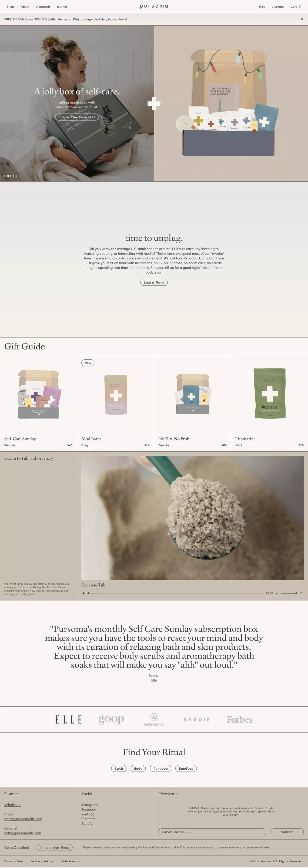Select the first carousel slide dot
The height and width of the screenshot is (868, 308).
(5, 176)
